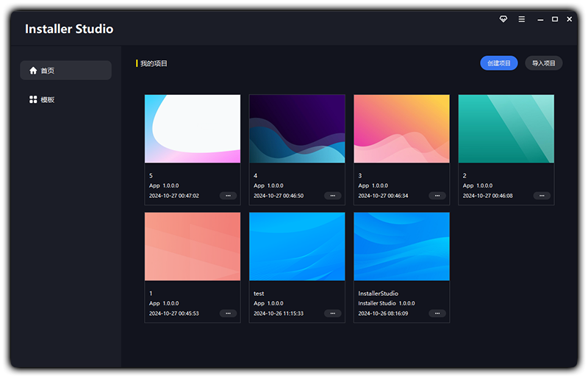Screen dimensions: 588x379
Task: Expand the options menu of project 1
Action: click(x=229, y=314)
